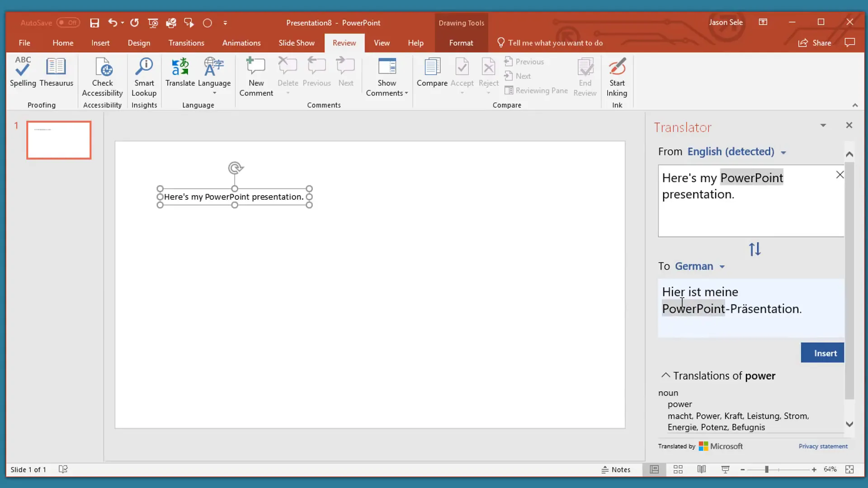Open Customize Quick Access Toolbar dropdown
This screenshot has width=868, height=488.
pos(225,23)
